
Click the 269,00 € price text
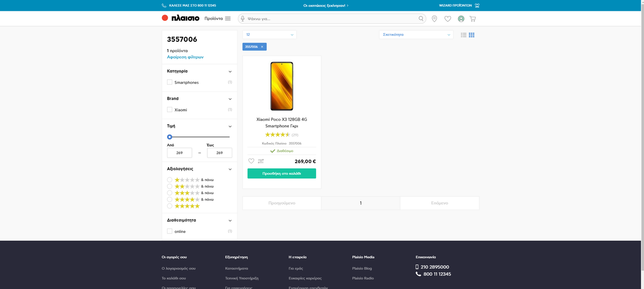[x=305, y=161]
